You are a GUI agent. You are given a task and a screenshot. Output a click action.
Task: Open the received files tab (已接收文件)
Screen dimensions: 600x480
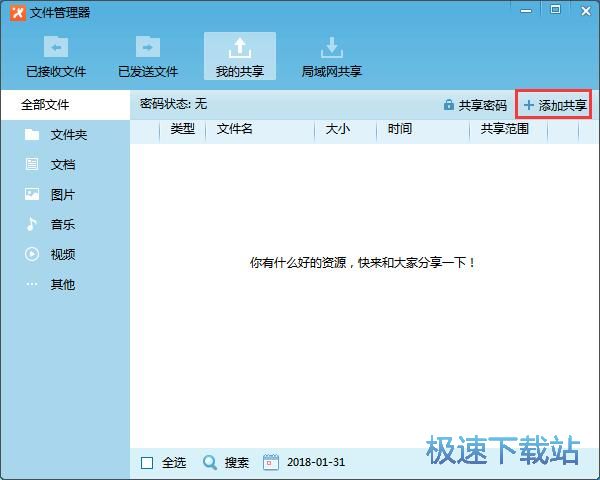pyautogui.click(x=56, y=56)
